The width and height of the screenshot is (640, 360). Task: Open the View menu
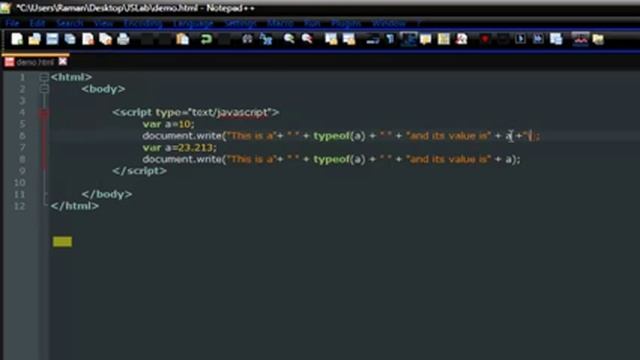pos(103,23)
